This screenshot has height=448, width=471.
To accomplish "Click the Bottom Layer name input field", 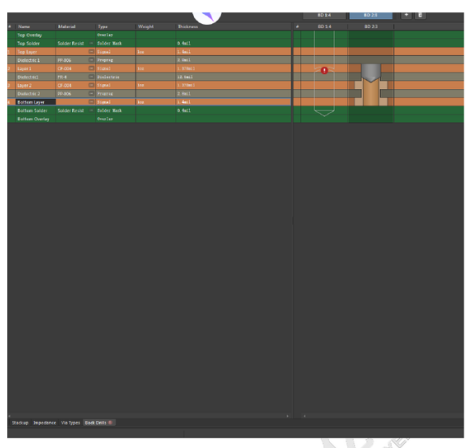I will (x=36, y=102).
